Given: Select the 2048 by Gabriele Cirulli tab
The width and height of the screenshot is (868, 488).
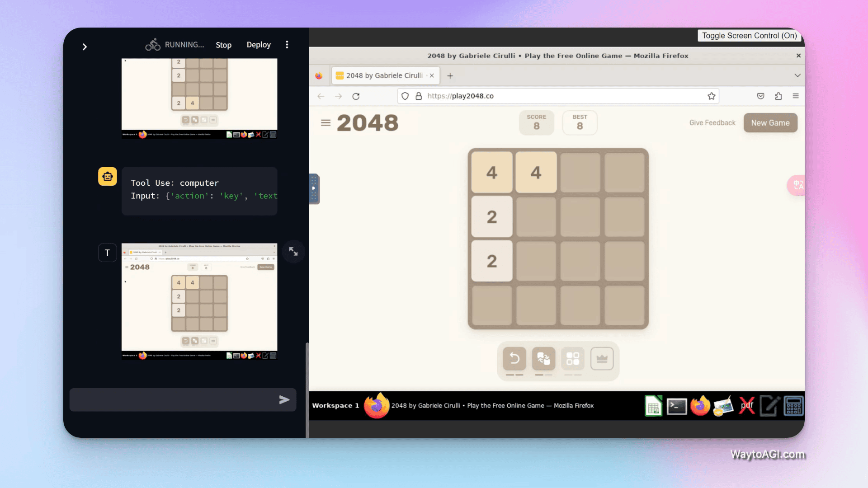Looking at the screenshot, I should 383,75.
